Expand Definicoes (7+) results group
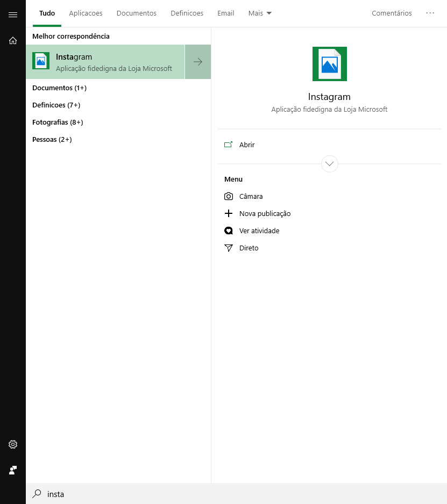Screen dimensions: 447x504 (x=56, y=105)
